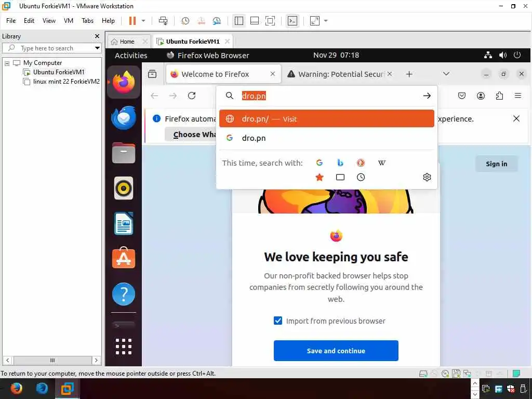Viewport: 532px width, 399px height.
Task: Select the dro.pn/ Visit suggestion
Action: 326,119
